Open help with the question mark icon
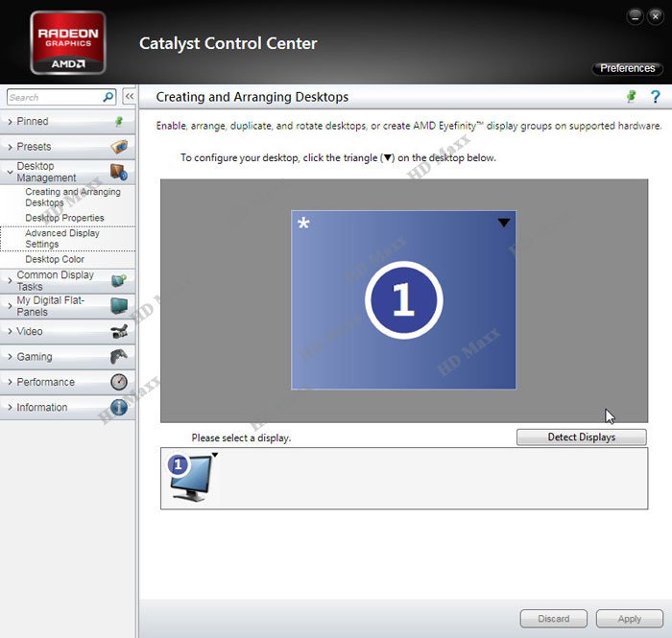Image resolution: width=672 pixels, height=638 pixels. click(655, 97)
